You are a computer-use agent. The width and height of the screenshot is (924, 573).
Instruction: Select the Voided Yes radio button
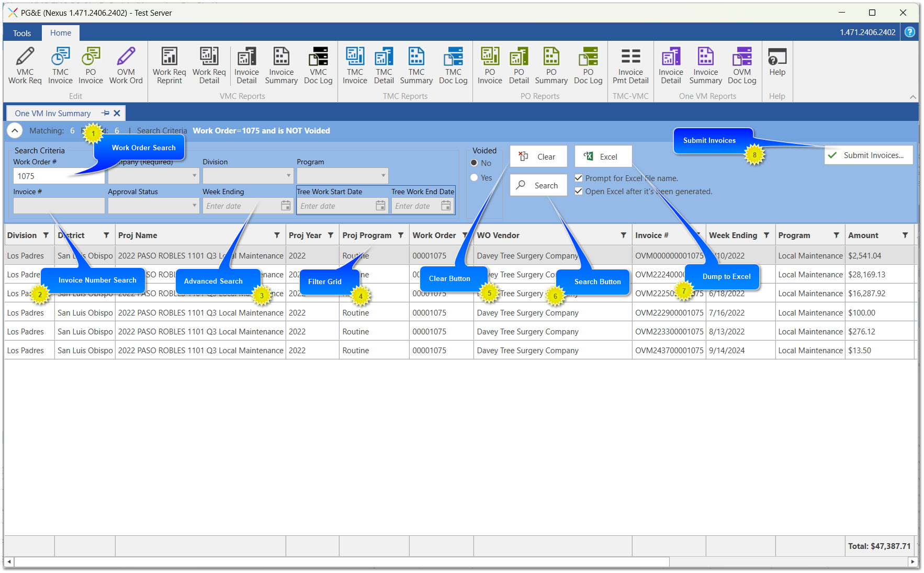pyautogui.click(x=475, y=178)
